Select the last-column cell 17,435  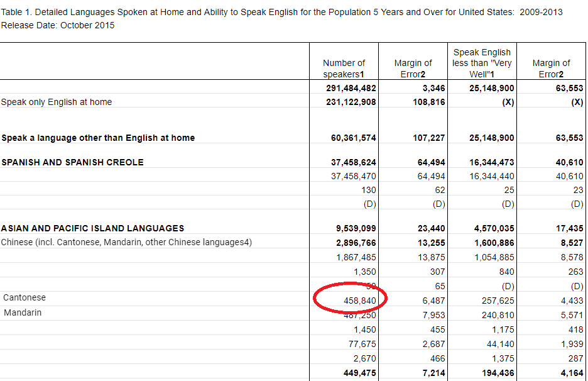click(x=569, y=228)
